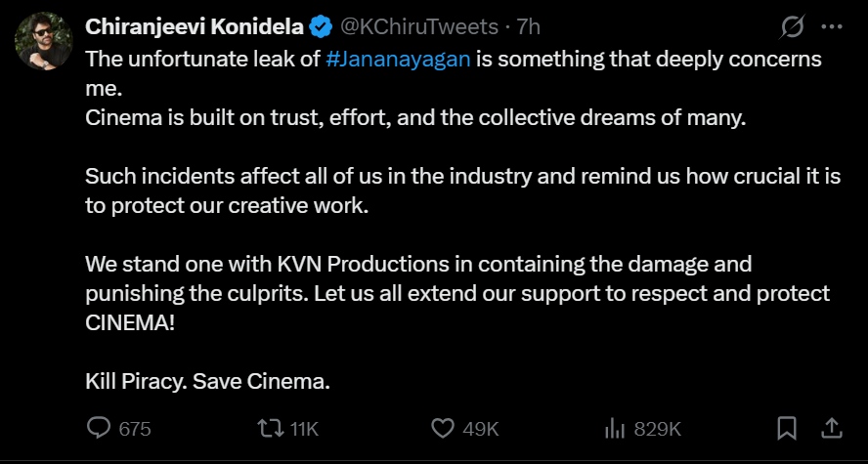868x464 pixels.
Task: Open the three-dot more options menu
Action: 831,28
